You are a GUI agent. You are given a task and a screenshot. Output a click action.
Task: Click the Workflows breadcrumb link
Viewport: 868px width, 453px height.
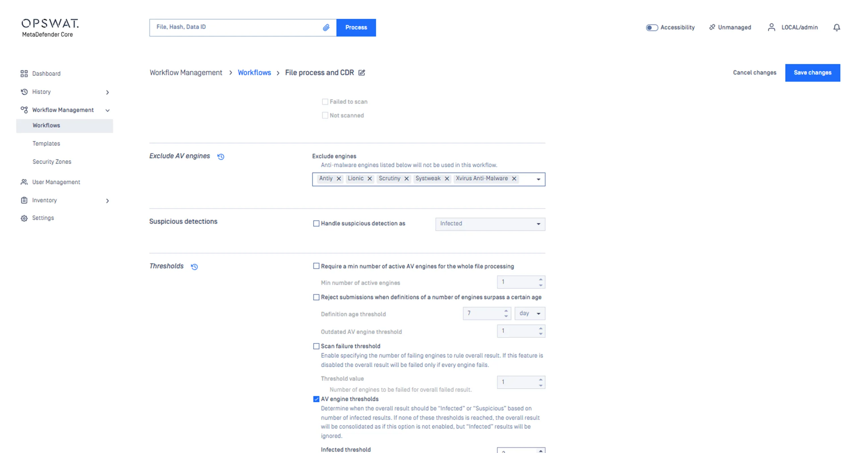pos(254,73)
